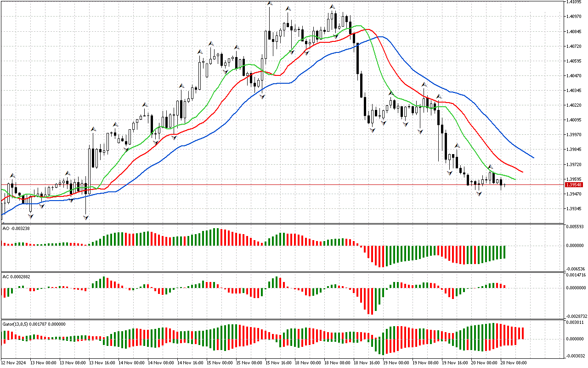The width and height of the screenshot is (588, 368).
Task: Select price level 1.39470 on the axis
Action: tap(575, 194)
